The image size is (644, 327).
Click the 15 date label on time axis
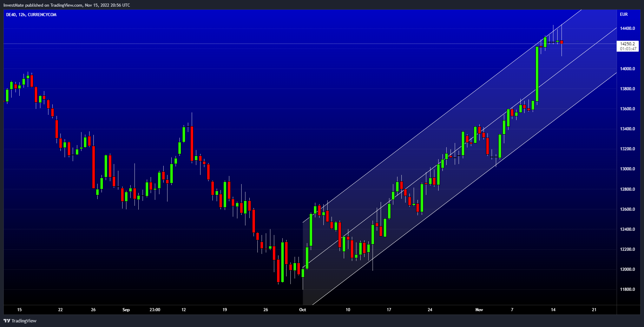click(19, 310)
